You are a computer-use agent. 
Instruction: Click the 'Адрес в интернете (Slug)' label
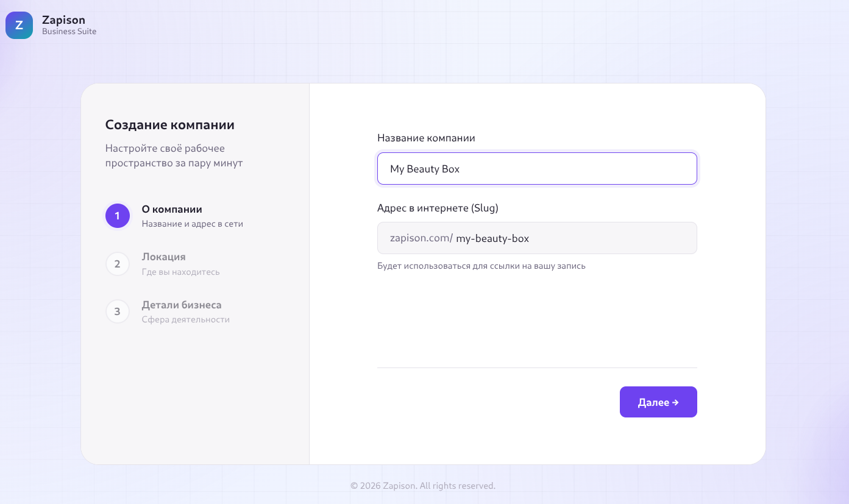(438, 208)
